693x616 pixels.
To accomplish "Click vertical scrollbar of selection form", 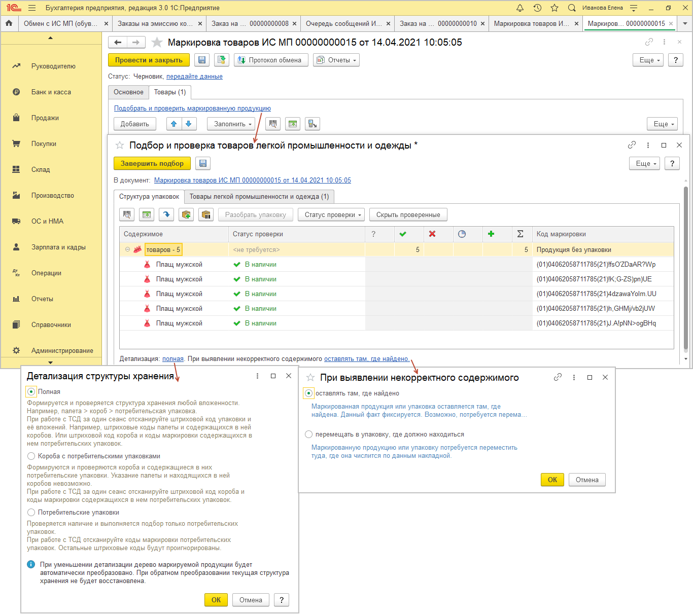I will point(686,269).
